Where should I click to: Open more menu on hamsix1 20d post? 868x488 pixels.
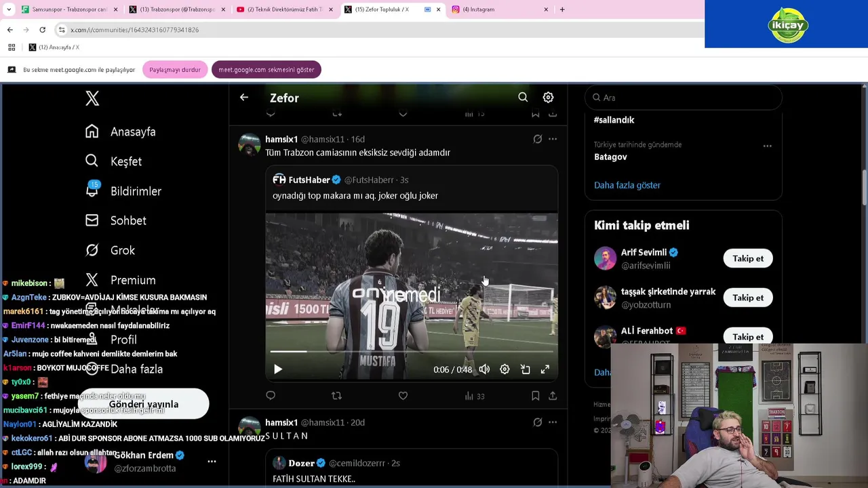click(x=553, y=422)
